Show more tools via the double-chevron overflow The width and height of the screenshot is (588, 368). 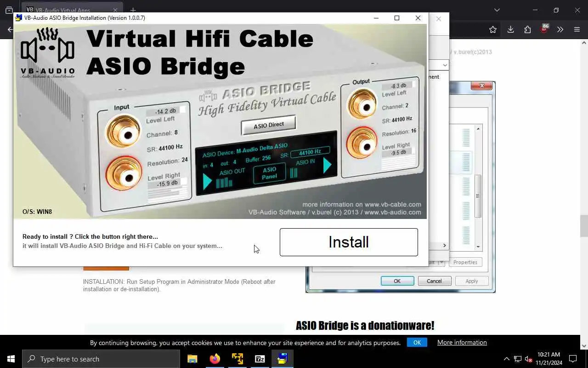pos(560,29)
